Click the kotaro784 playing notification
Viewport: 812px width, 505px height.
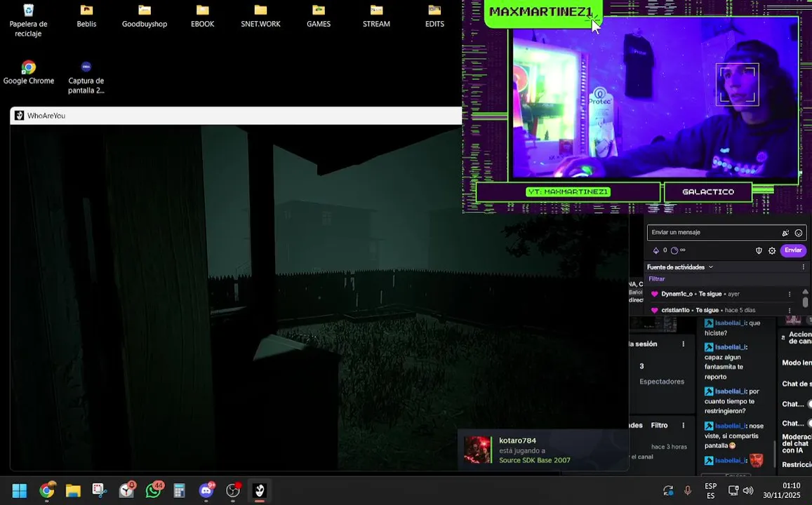click(543, 450)
